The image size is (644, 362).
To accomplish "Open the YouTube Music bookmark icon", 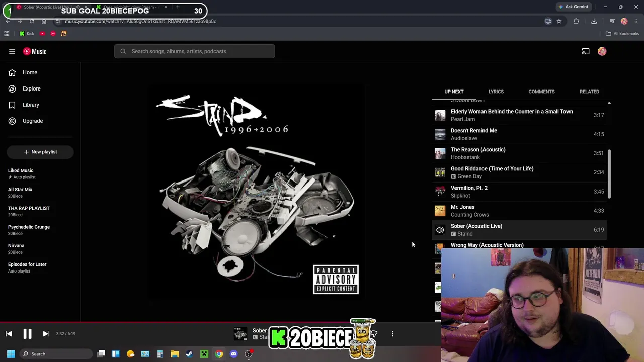I will click(x=53, y=34).
